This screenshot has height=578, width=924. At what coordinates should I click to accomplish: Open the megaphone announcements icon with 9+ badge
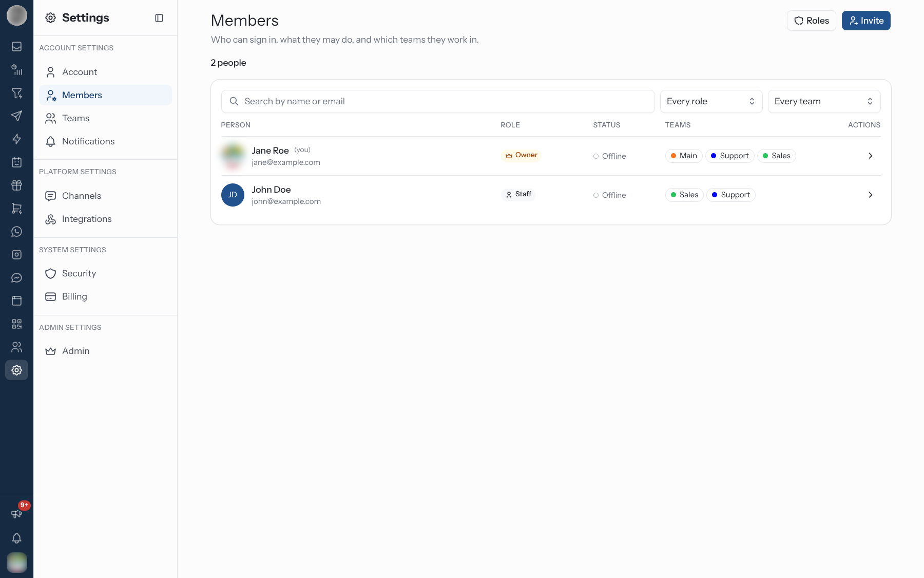click(16, 514)
